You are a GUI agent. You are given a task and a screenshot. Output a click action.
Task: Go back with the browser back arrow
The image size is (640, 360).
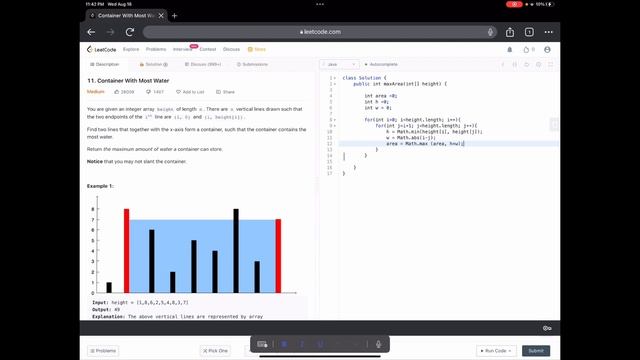91,32
